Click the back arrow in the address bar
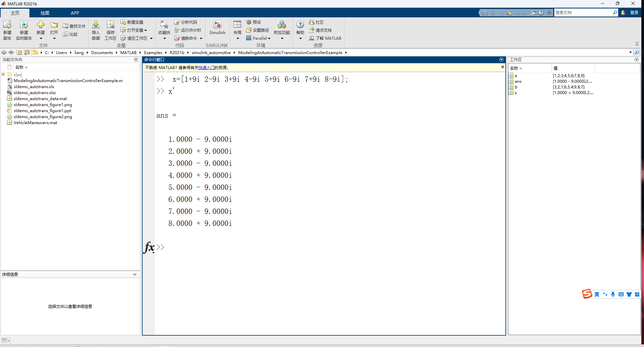This screenshot has width=644, height=347. click(x=4, y=52)
